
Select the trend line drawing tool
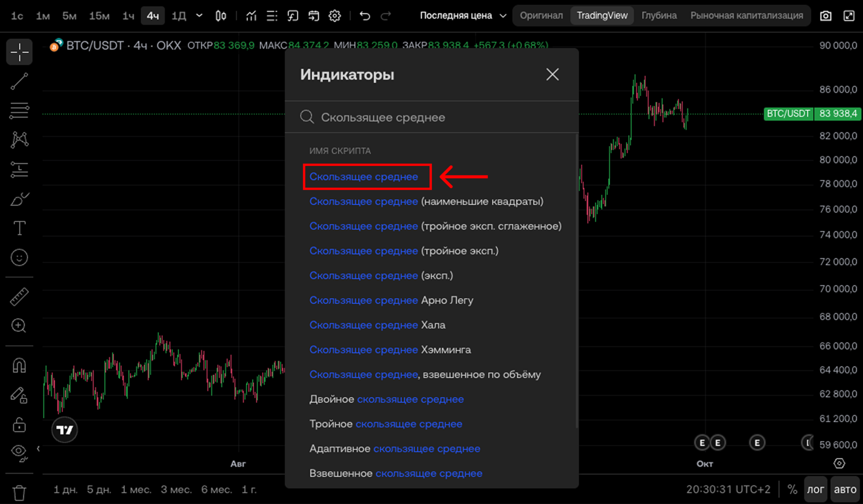[x=19, y=81]
